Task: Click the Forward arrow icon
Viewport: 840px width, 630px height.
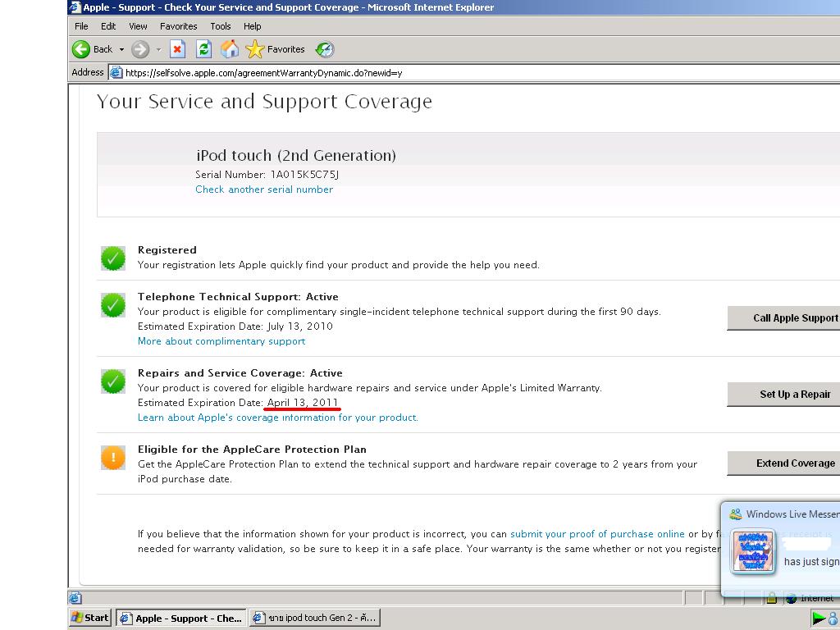Action: (x=140, y=49)
